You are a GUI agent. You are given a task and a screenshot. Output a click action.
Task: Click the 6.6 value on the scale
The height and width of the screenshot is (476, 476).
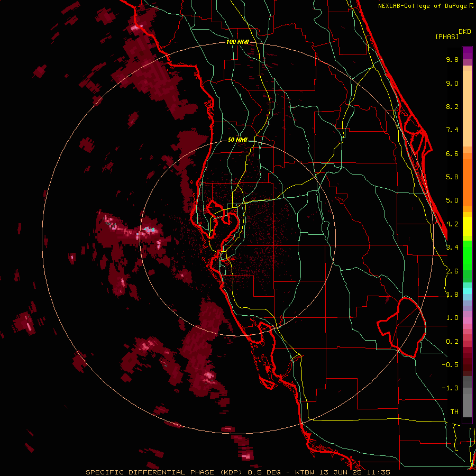pyautogui.click(x=452, y=153)
